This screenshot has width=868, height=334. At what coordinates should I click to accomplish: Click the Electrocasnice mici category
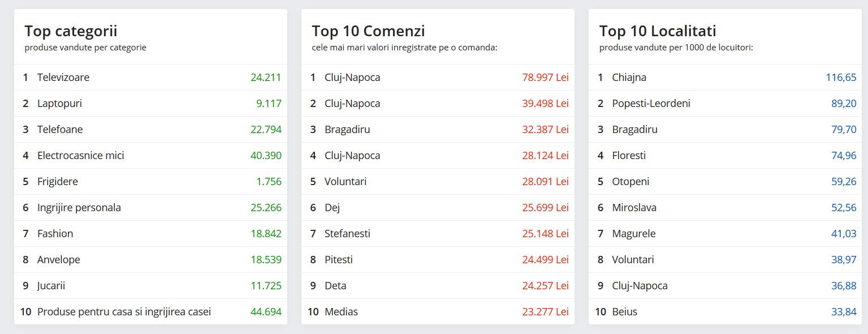[x=80, y=156]
